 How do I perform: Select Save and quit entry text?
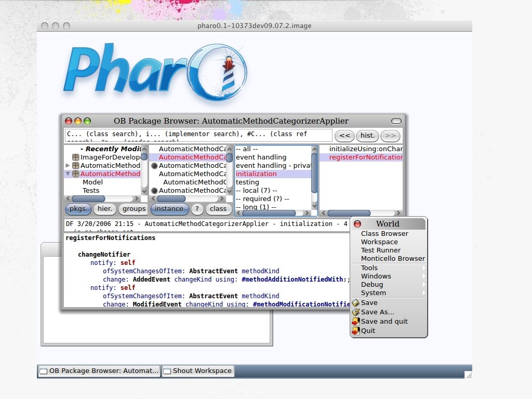384,321
